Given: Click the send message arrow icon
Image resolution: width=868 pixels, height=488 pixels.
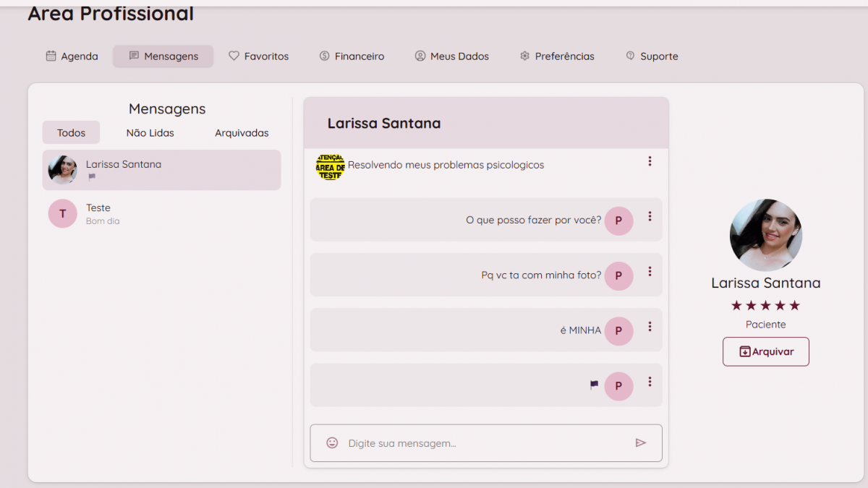Looking at the screenshot, I should (x=640, y=442).
